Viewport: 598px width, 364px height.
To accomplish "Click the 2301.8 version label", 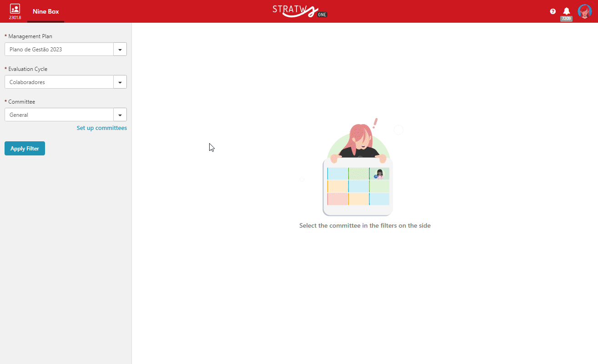I will point(15,18).
